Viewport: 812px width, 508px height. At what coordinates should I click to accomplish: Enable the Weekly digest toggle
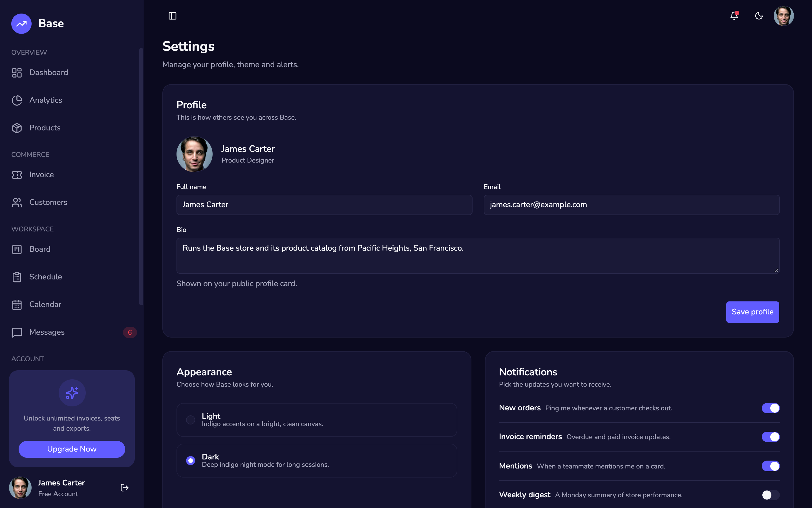[x=770, y=494]
